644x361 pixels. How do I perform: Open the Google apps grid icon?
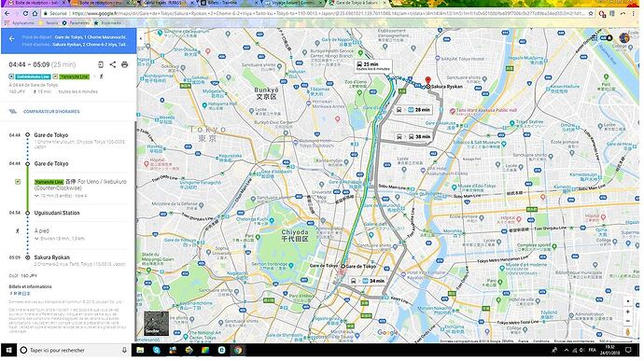pyautogui.click(x=595, y=38)
